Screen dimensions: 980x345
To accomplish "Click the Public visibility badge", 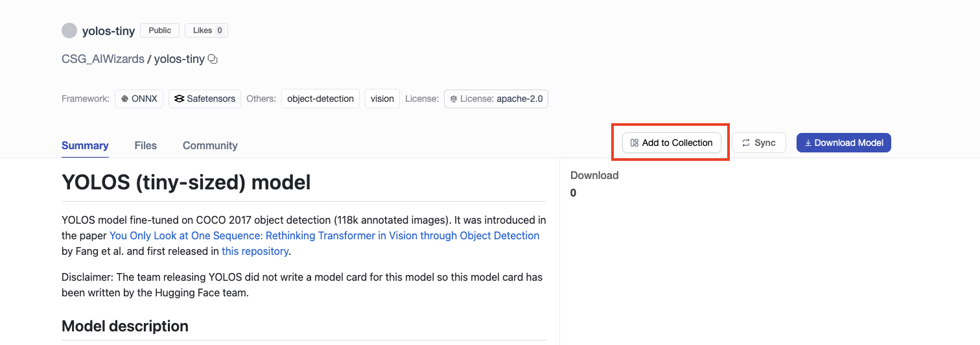I will click(x=159, y=30).
